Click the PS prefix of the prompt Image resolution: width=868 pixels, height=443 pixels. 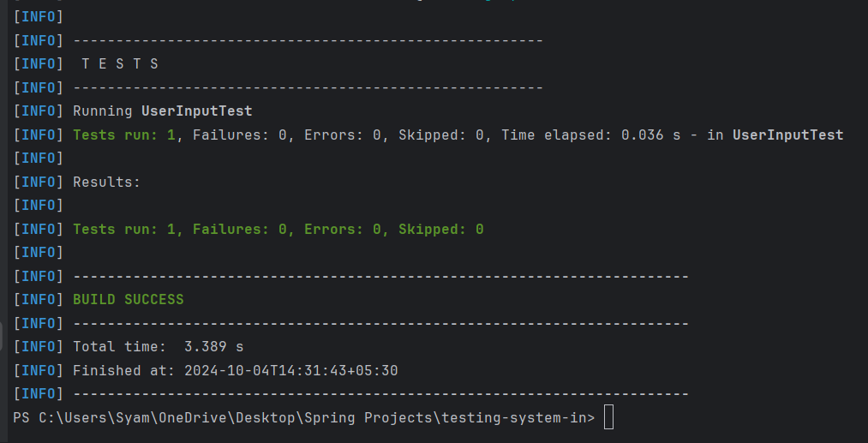coord(21,418)
